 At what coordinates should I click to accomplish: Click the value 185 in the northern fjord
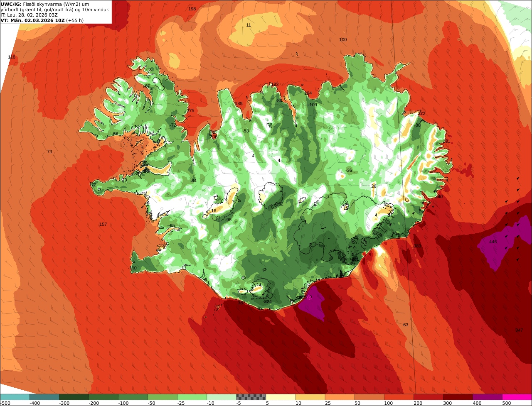click(239, 103)
